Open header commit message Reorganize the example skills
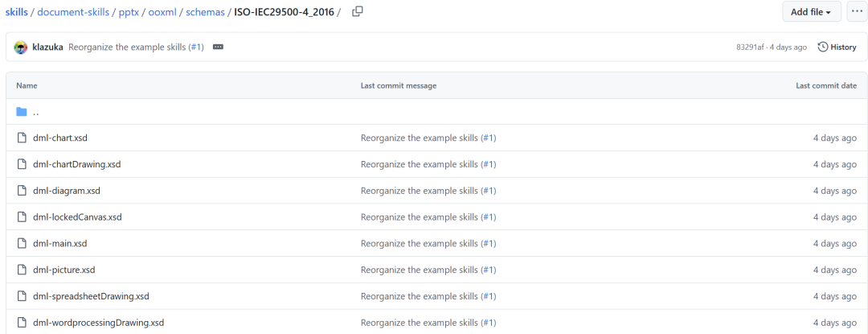Screen dimensions: 868x334 [x=127, y=47]
